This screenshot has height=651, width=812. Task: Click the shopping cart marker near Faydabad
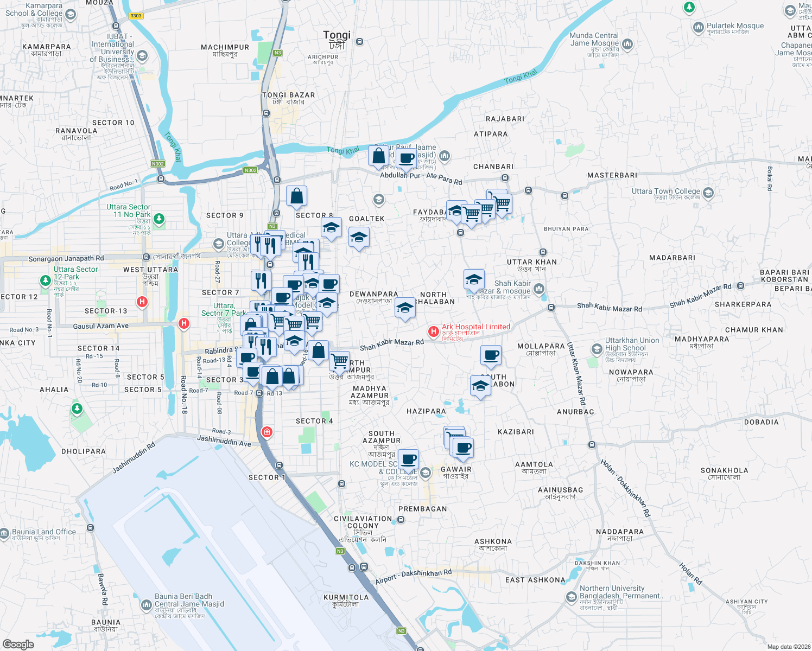pyautogui.click(x=471, y=215)
